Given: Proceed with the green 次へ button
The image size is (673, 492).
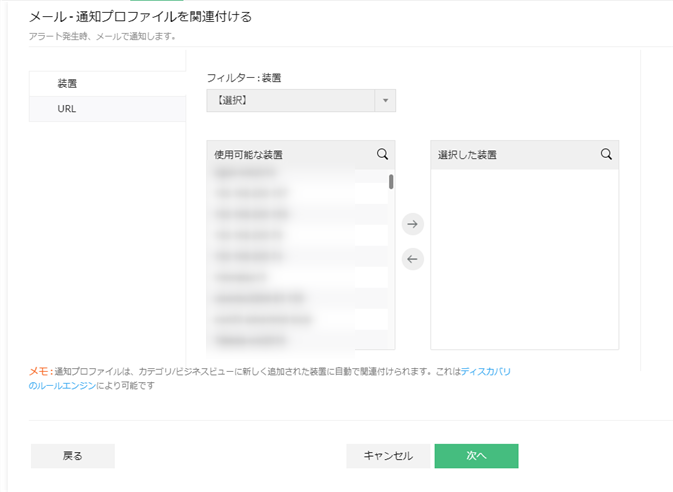Looking at the screenshot, I should [x=476, y=456].
